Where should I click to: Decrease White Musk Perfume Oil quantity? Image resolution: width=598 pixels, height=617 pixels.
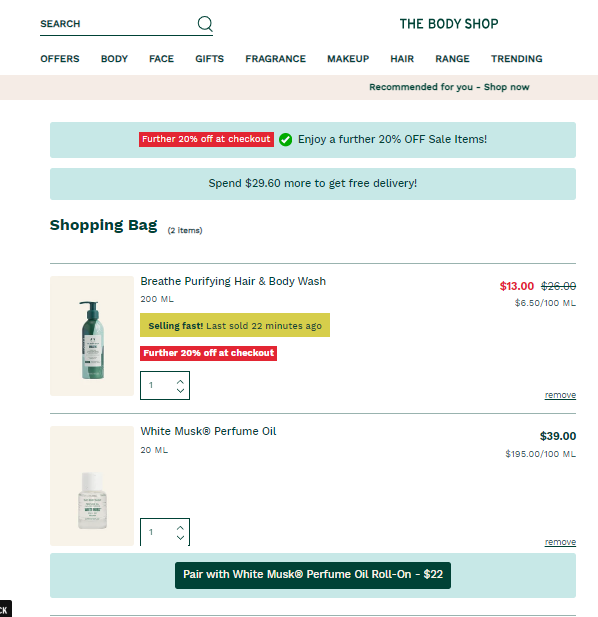tap(180, 538)
